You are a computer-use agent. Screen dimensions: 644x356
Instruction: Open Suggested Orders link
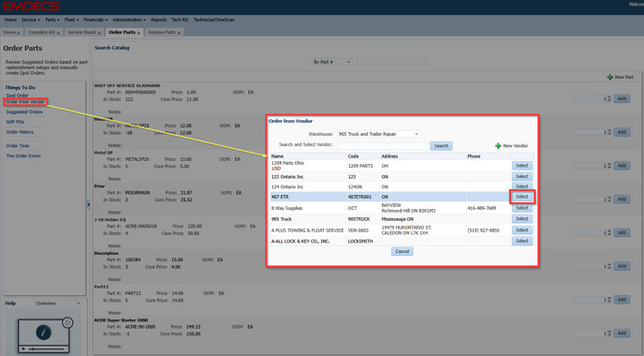(24, 111)
